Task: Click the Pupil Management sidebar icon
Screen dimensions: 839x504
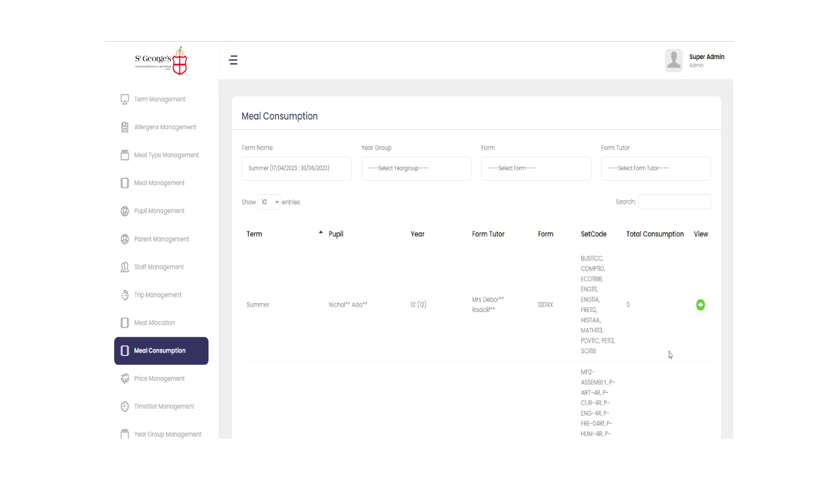Action: tap(125, 211)
